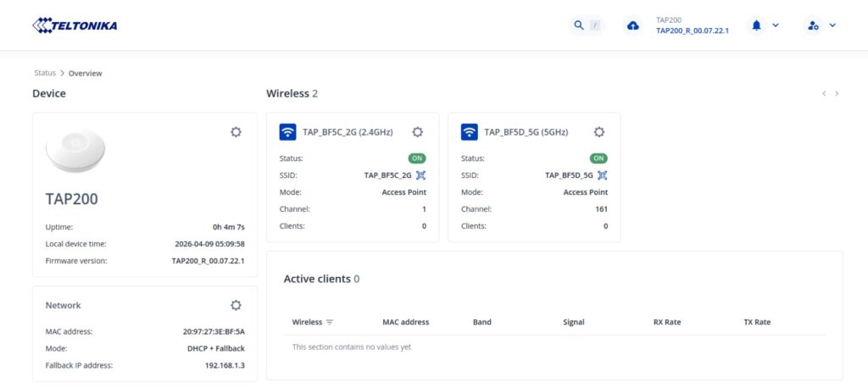868x388 pixels.
Task: Show QR code for TAP_BF5D_5G SSID
Action: (603, 175)
